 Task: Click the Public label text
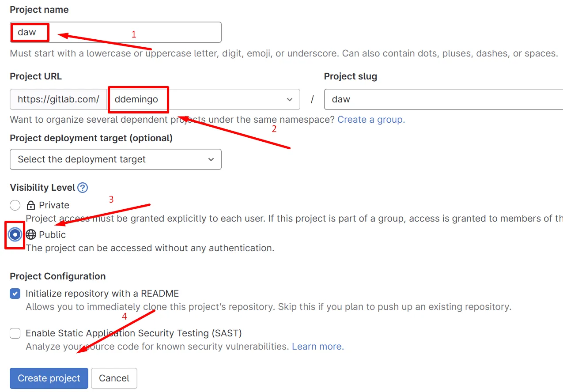(x=52, y=235)
